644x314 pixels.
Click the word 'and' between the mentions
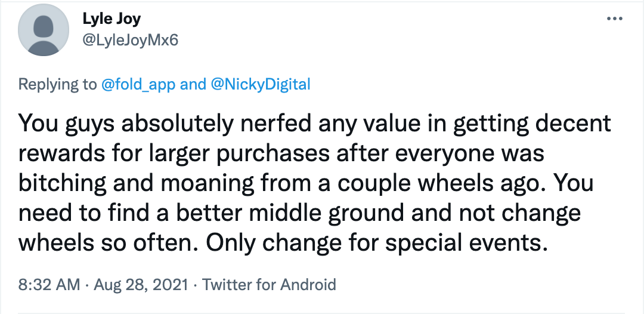[193, 84]
